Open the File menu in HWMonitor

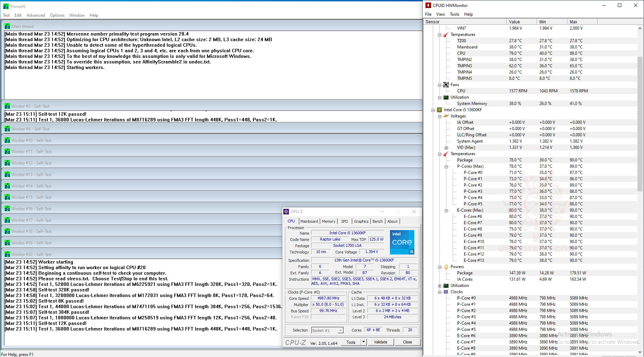tap(428, 14)
